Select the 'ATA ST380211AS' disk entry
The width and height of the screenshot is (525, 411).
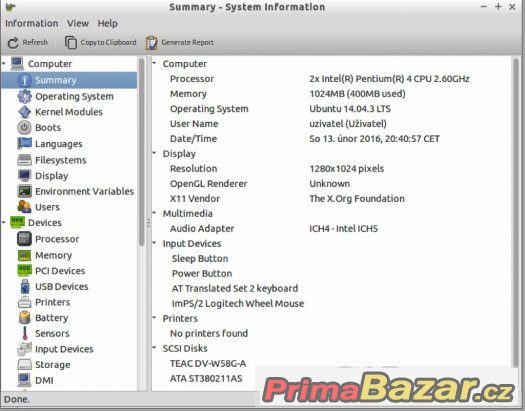point(206,379)
